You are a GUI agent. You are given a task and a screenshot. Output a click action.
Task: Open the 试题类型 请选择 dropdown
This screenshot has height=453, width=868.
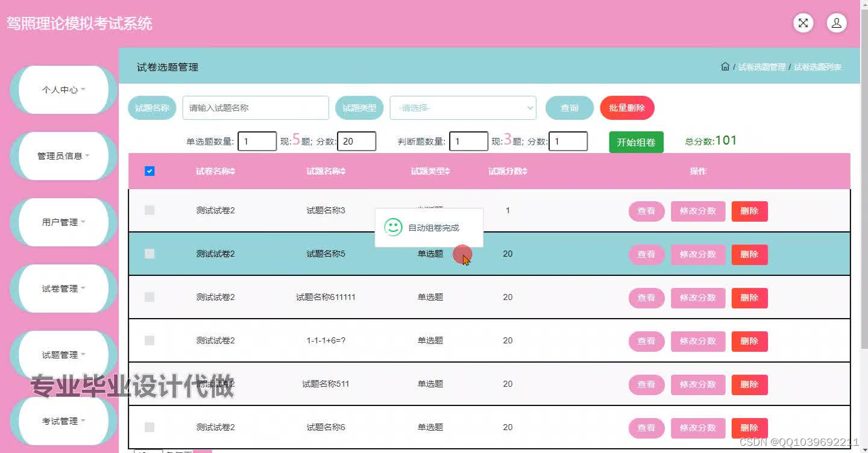pos(463,108)
